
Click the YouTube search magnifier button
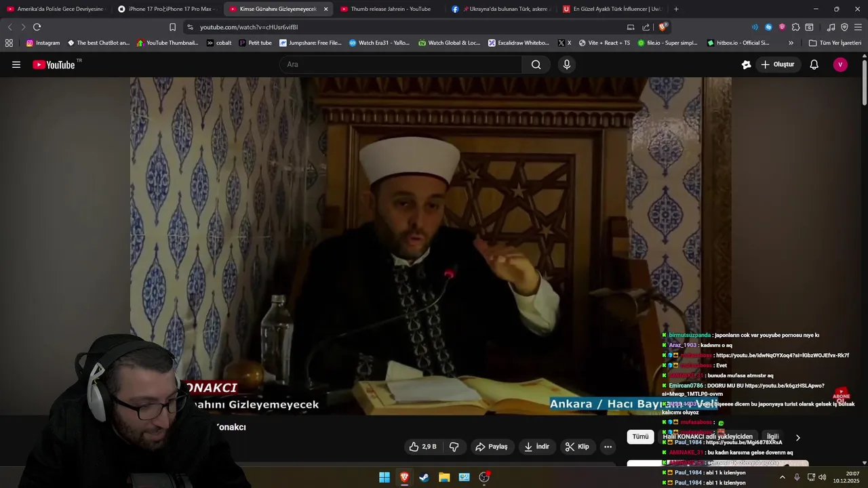(x=536, y=64)
